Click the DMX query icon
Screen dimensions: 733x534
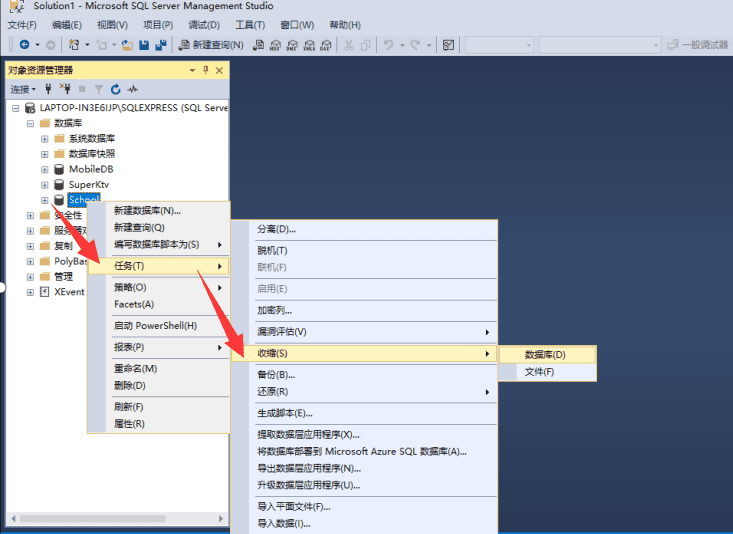tap(292, 45)
